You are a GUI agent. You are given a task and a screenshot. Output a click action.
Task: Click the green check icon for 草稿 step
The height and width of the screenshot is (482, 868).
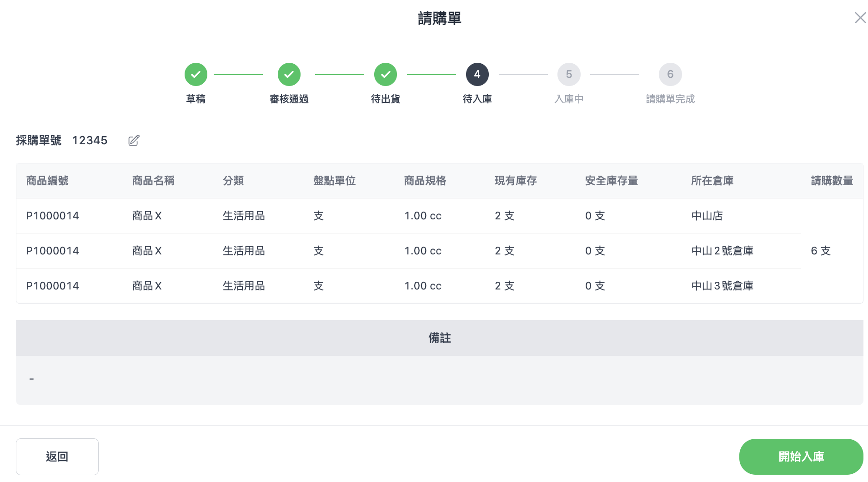point(196,74)
